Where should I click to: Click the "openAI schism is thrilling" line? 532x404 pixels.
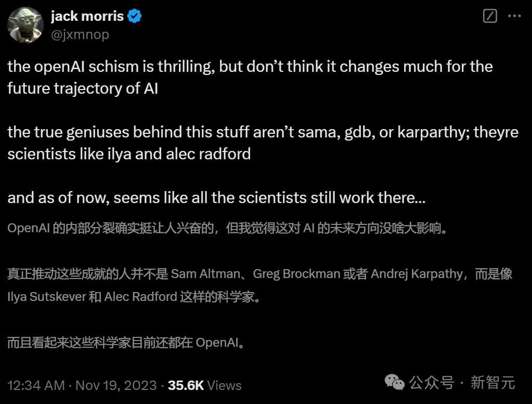pyautogui.click(x=250, y=67)
